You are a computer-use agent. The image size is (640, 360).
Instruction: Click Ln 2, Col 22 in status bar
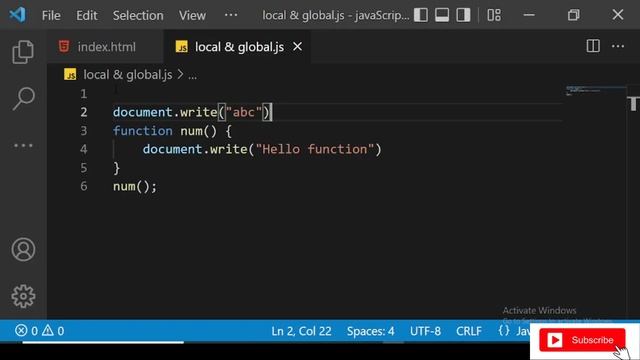[301, 331]
